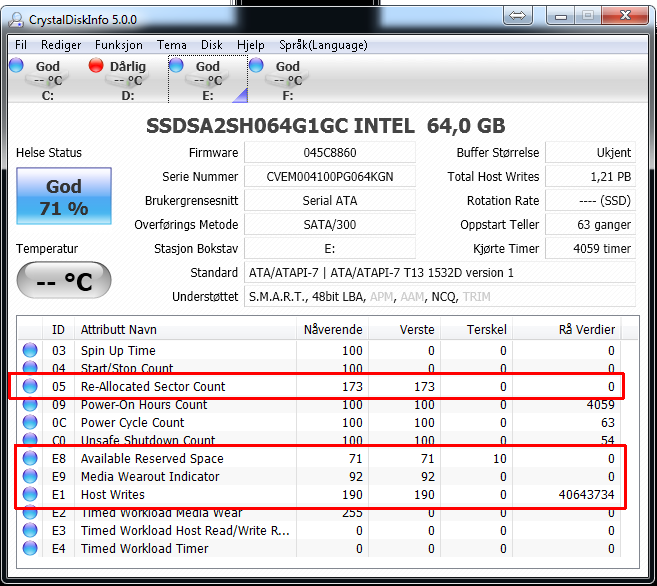
Task: Click status orb of Host Writes row
Action: (x=30, y=494)
